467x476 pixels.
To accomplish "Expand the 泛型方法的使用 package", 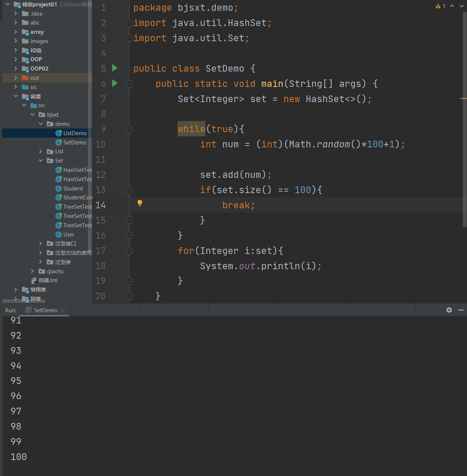I will point(41,252).
